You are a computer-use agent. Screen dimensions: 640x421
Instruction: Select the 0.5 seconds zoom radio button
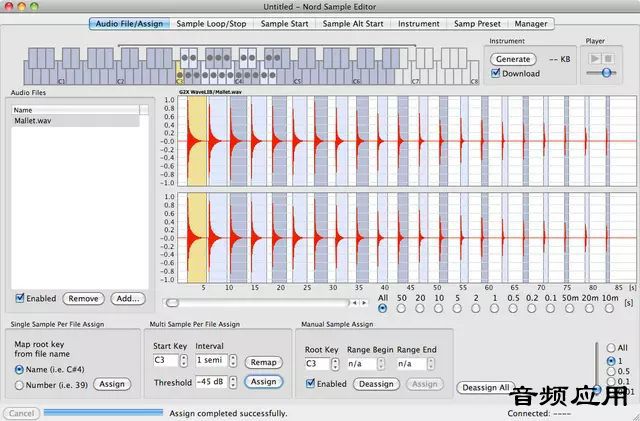pyautogui.click(x=513, y=309)
